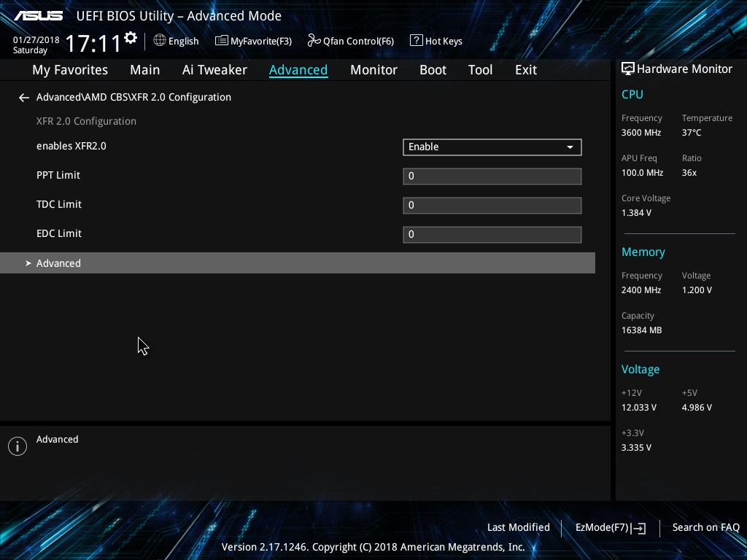747x560 pixels.
Task: Click the memory voltage 1.200 V
Action: [697, 290]
